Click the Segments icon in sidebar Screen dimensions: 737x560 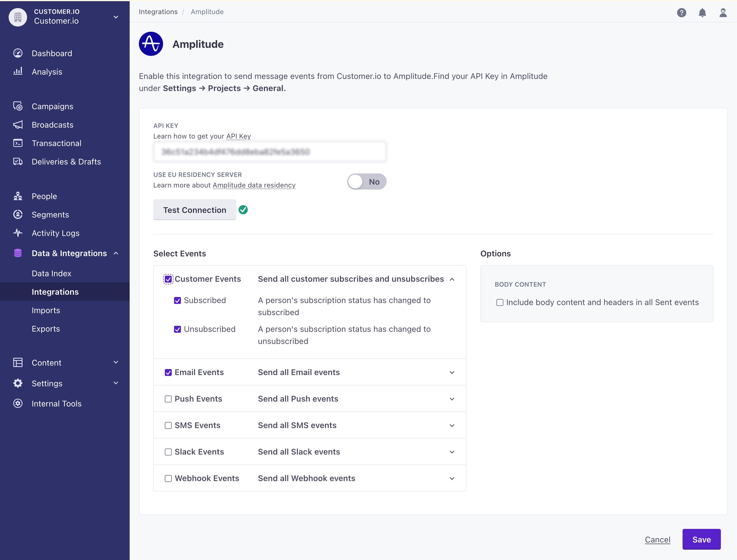[x=18, y=214]
